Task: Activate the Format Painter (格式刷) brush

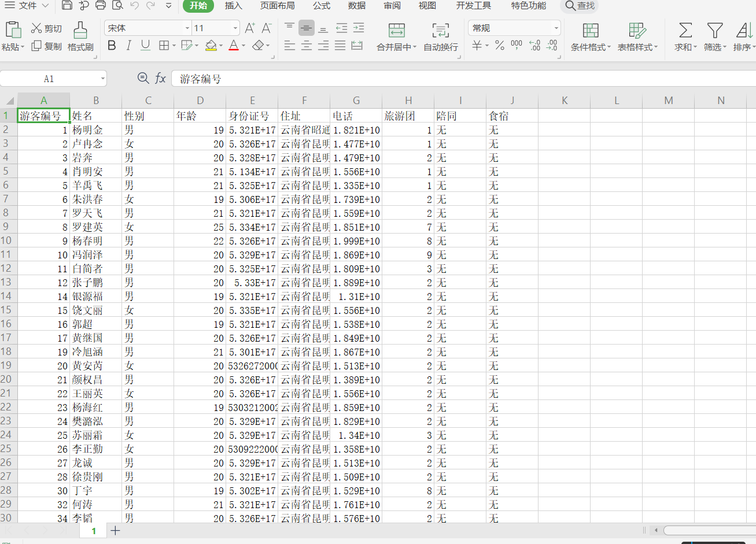Action: coord(80,29)
